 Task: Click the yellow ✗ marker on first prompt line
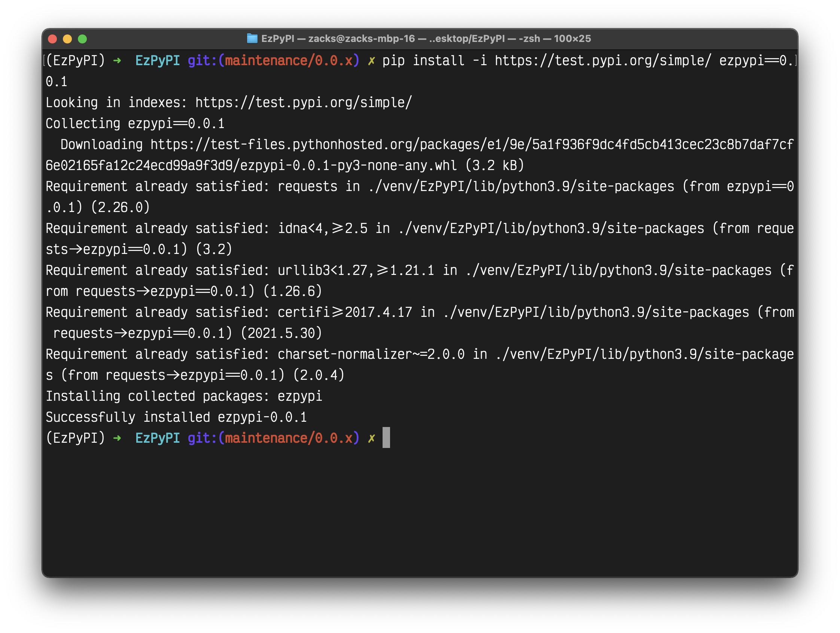[x=371, y=60]
